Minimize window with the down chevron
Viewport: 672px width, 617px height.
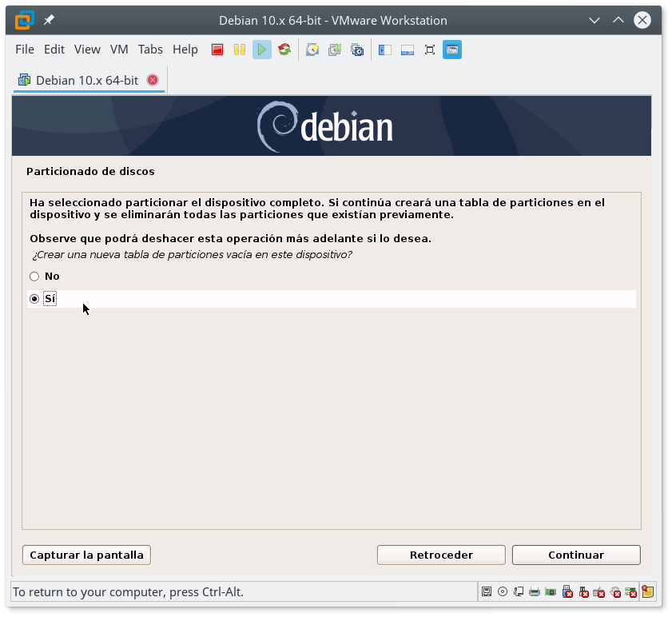(594, 20)
